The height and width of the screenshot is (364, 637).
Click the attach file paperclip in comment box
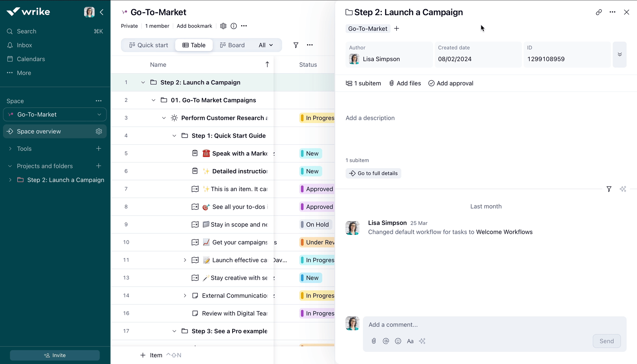pyautogui.click(x=374, y=341)
